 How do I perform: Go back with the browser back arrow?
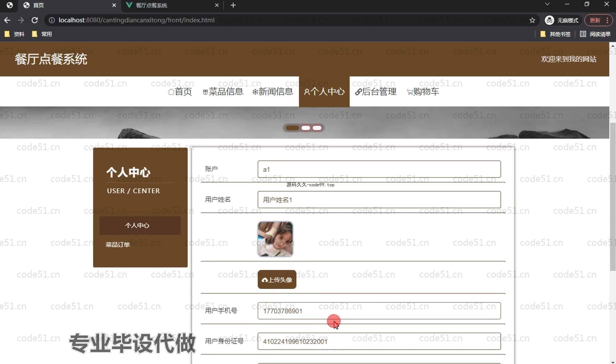coord(7,20)
